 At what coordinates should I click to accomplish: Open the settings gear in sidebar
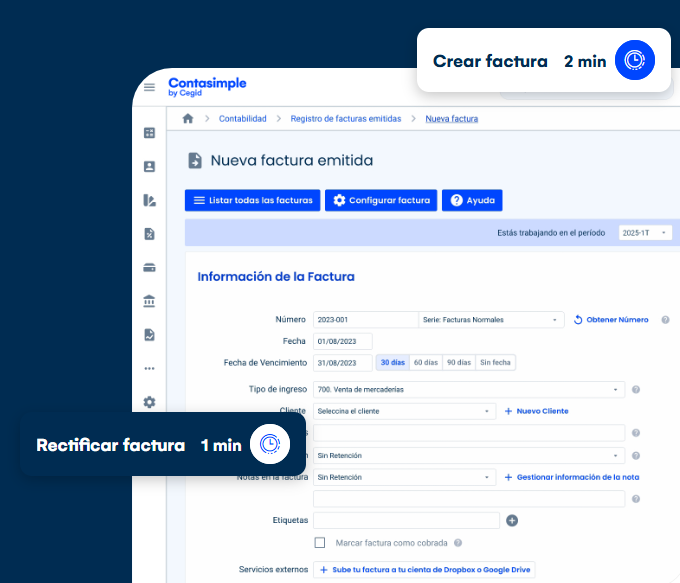[x=149, y=402]
